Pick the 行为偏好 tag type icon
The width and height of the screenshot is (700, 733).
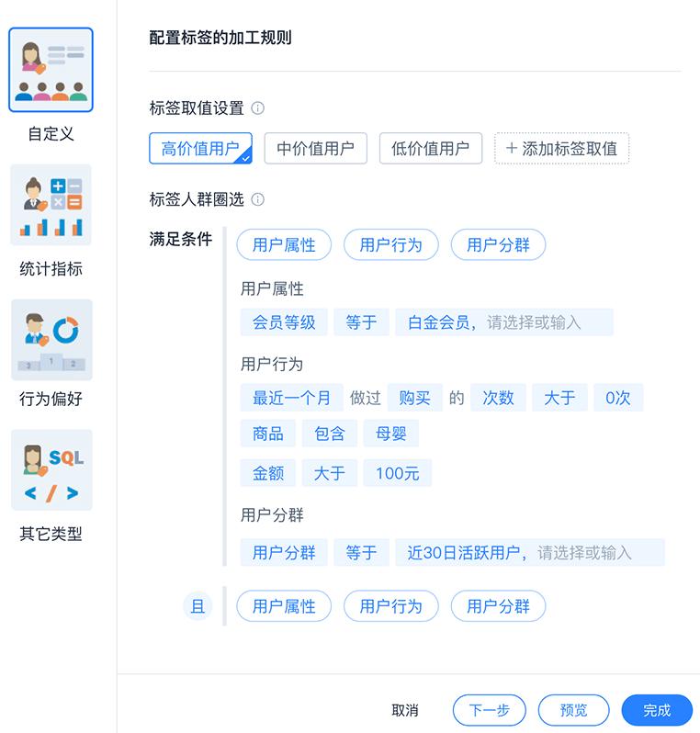coord(51,340)
